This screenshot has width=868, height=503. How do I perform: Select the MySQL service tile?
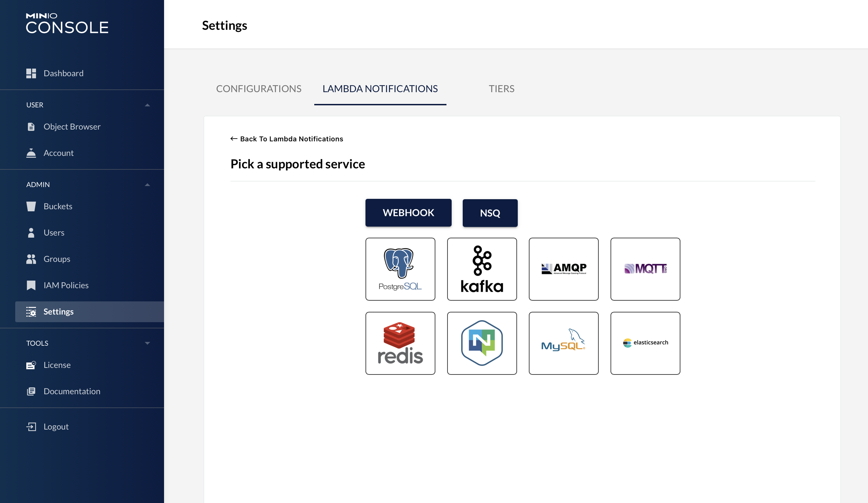pos(563,343)
